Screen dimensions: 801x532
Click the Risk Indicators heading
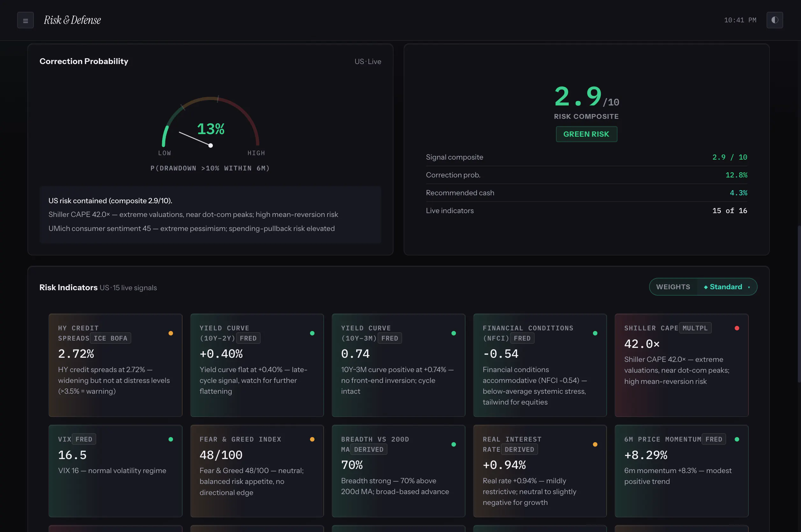[x=69, y=287]
